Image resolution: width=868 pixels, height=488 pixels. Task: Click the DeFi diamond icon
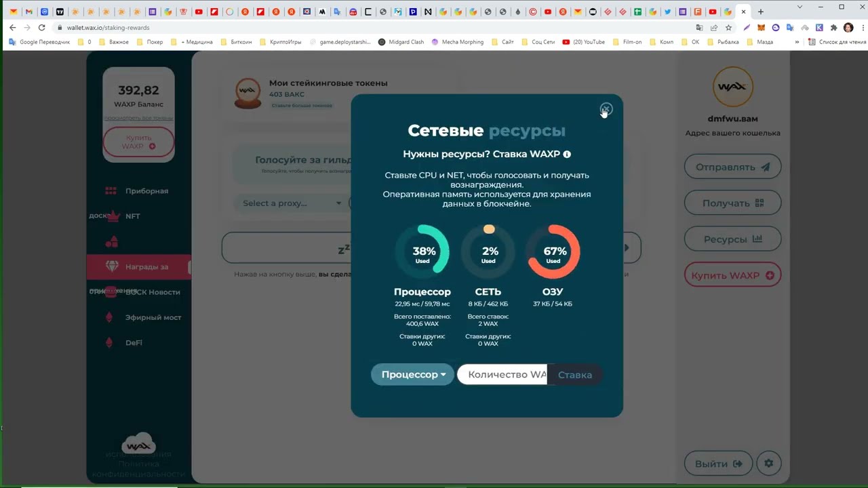pos(109,343)
